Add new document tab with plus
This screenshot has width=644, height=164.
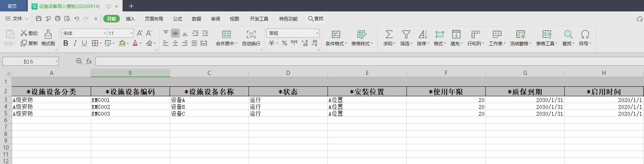[131, 6]
